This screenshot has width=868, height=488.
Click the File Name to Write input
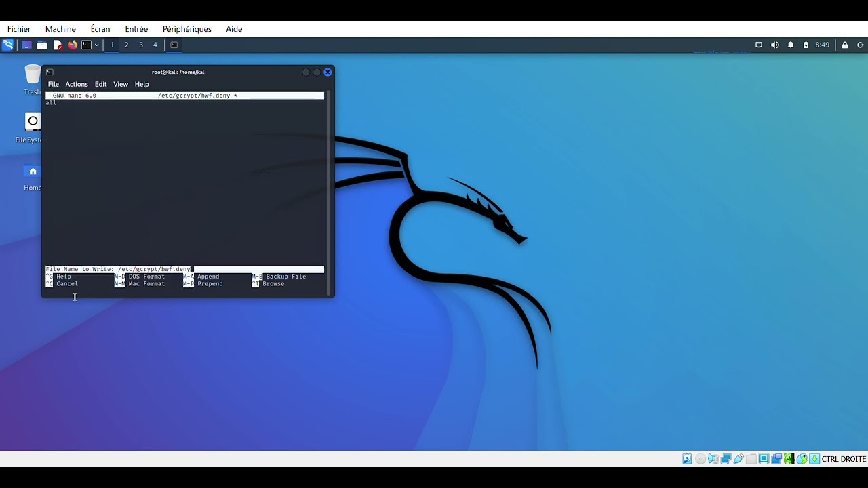click(184, 269)
